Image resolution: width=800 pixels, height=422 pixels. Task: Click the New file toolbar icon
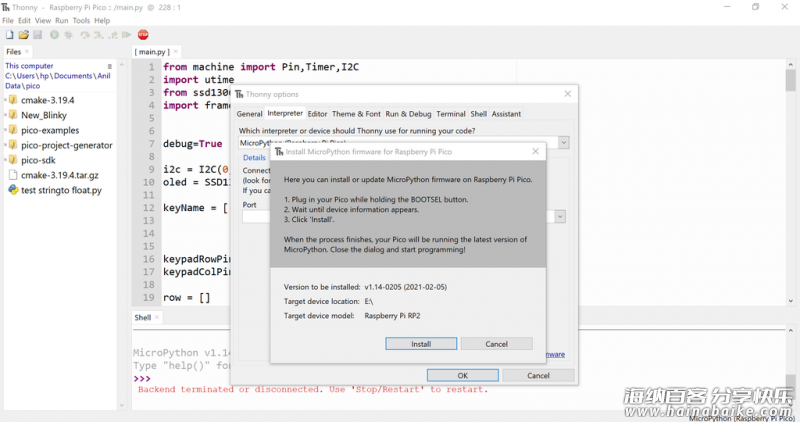[9, 35]
